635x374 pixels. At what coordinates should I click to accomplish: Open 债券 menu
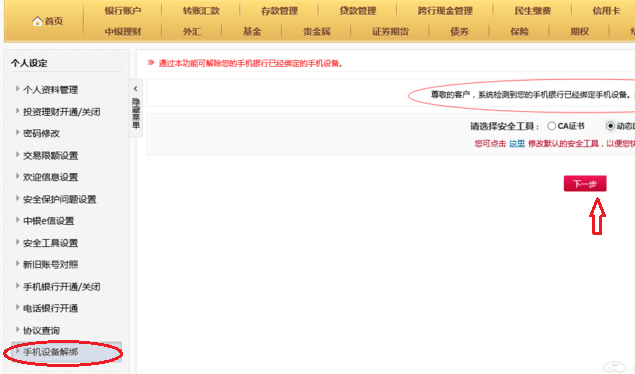point(459,32)
